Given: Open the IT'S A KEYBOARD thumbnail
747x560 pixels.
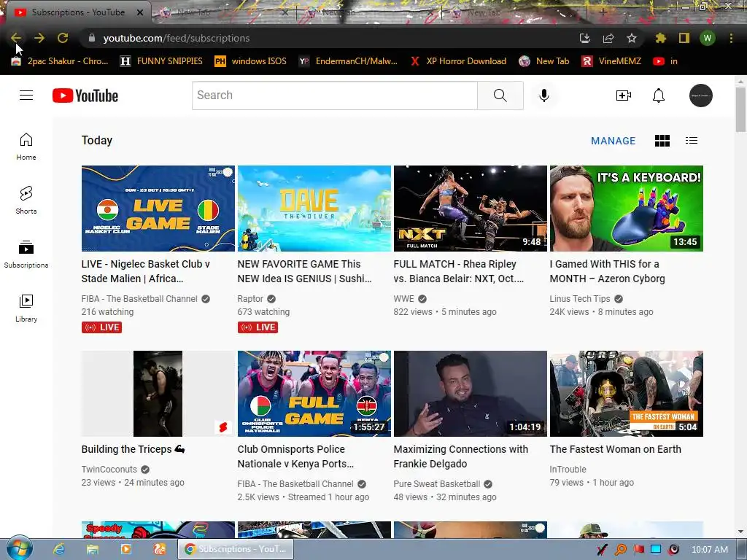Looking at the screenshot, I should pyautogui.click(x=627, y=208).
